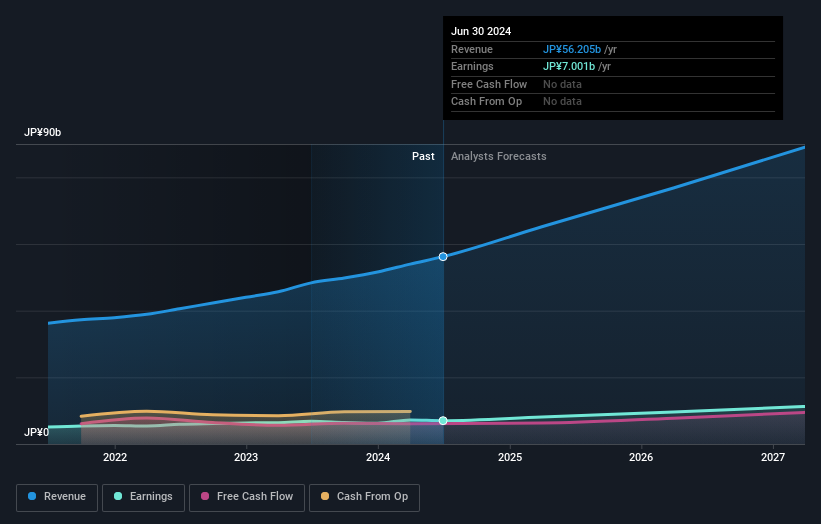Toggle the Revenue series legend button
Image resolution: width=821 pixels, height=524 pixels.
click(x=57, y=497)
